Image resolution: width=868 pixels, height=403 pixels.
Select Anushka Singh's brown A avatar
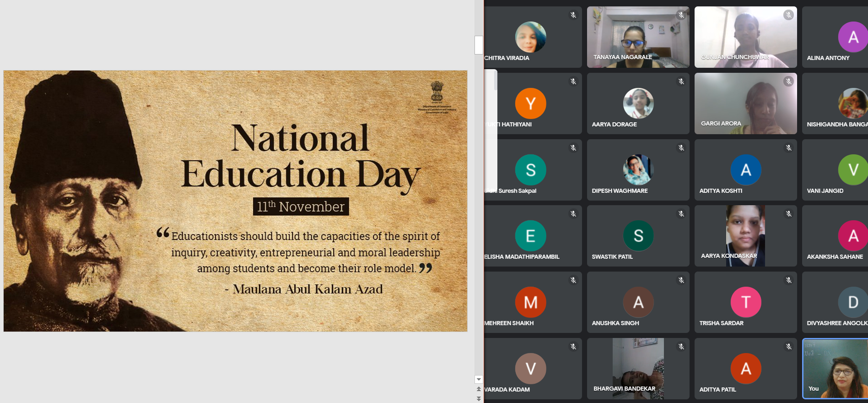coord(638,302)
